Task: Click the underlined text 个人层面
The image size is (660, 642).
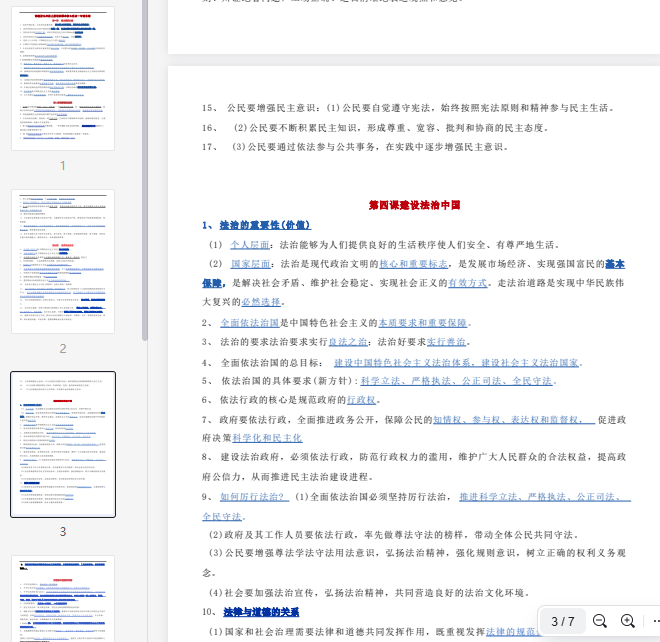Action: [250, 244]
